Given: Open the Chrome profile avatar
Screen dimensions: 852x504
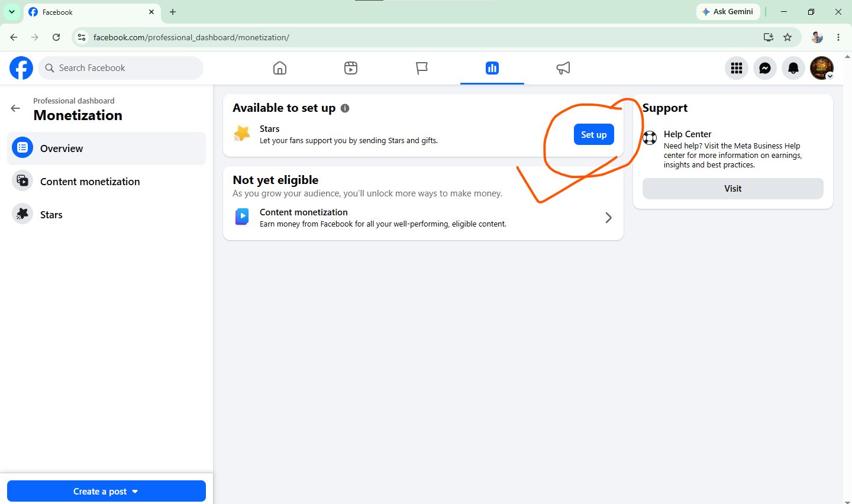Looking at the screenshot, I should (x=817, y=37).
